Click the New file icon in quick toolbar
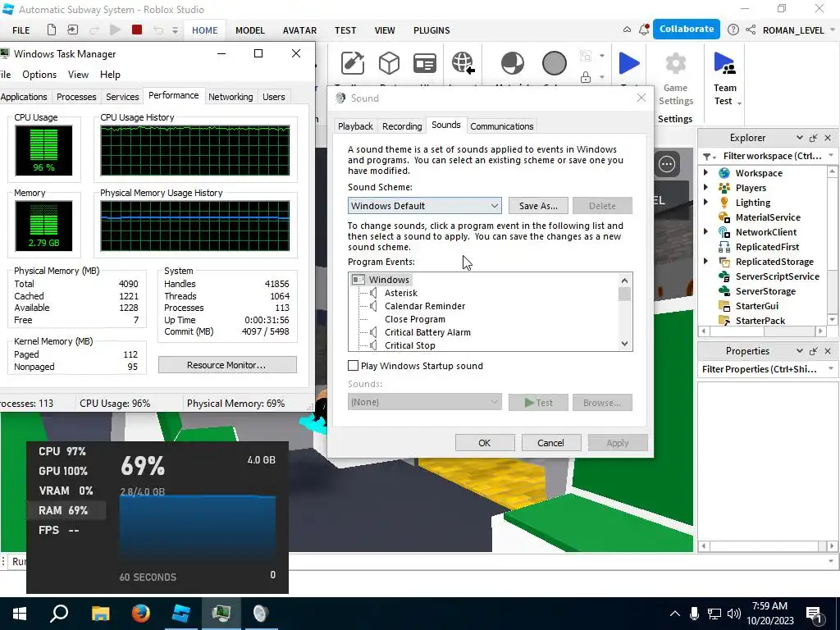Viewport: 840px width, 630px height. (x=52, y=30)
